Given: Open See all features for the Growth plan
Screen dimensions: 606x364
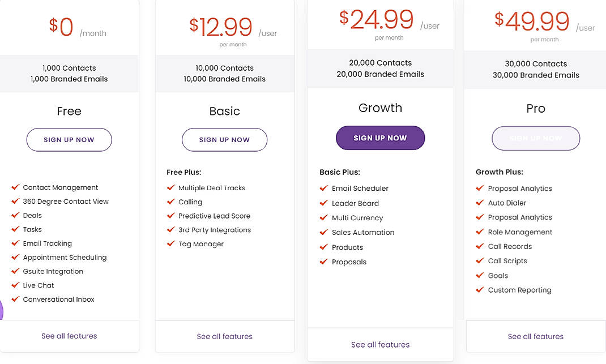Looking at the screenshot, I should click(x=380, y=344).
